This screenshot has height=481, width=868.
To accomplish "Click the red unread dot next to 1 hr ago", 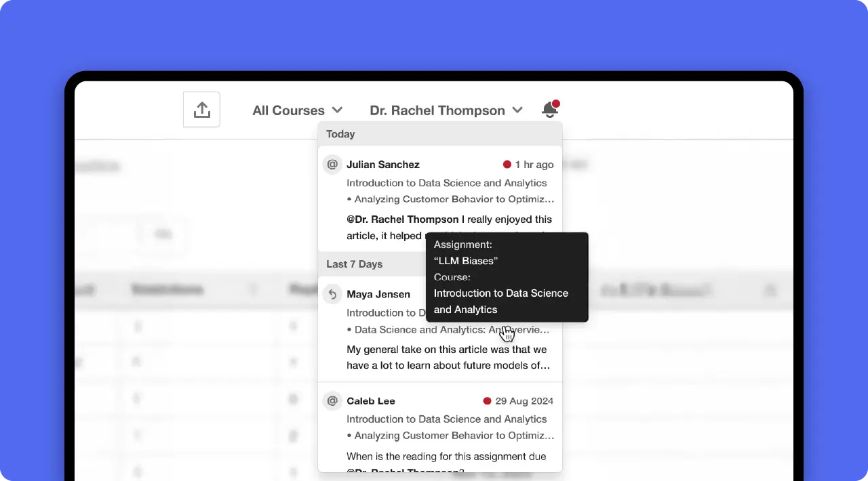I will click(x=507, y=165).
